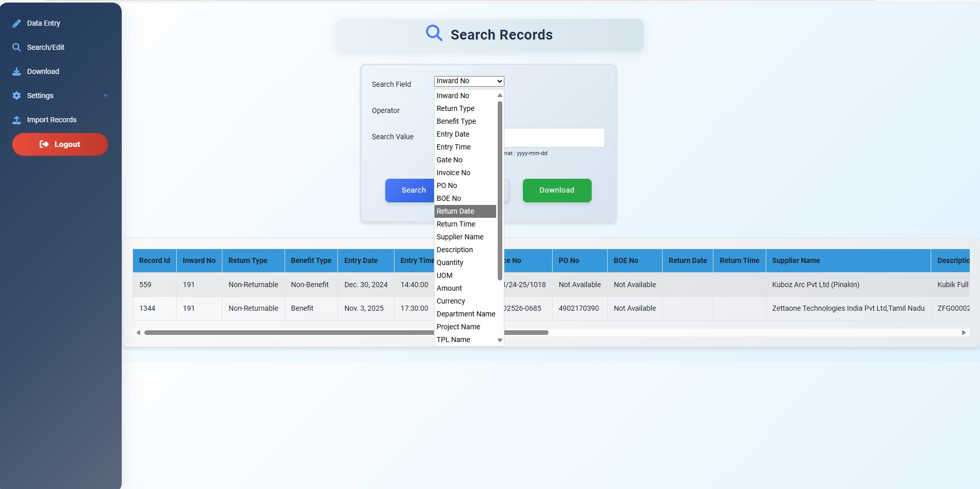Open the Search Field combo box

click(468, 81)
